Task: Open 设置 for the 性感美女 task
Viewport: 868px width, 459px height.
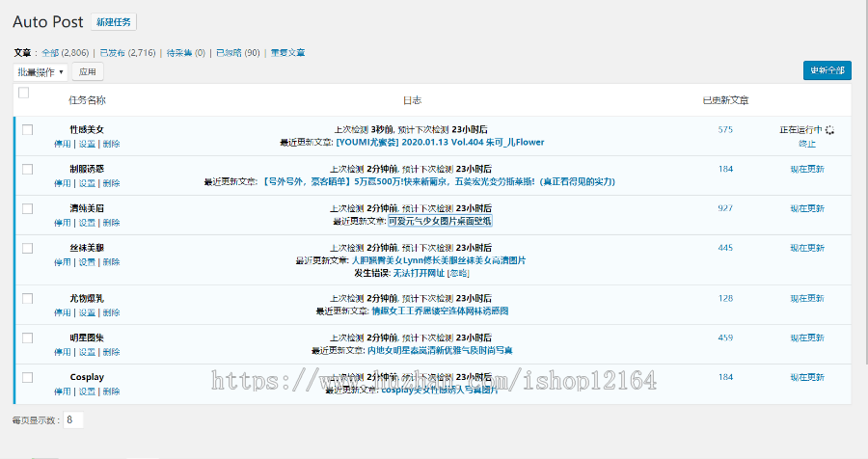Action: click(x=87, y=144)
